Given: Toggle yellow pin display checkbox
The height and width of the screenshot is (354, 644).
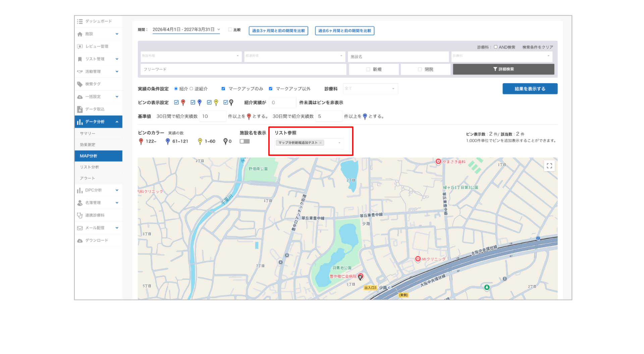Looking at the screenshot, I should [x=209, y=103].
